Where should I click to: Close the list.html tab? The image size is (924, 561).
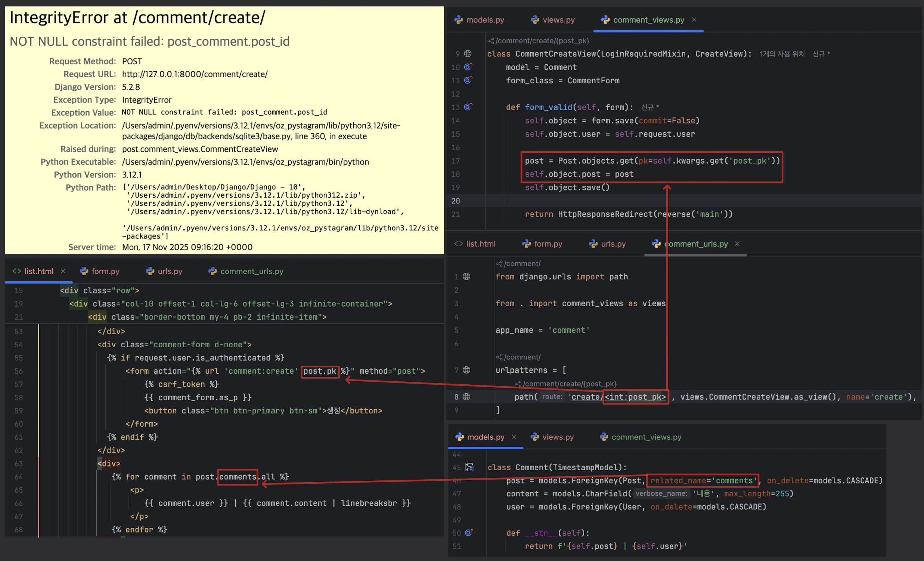[x=63, y=271]
